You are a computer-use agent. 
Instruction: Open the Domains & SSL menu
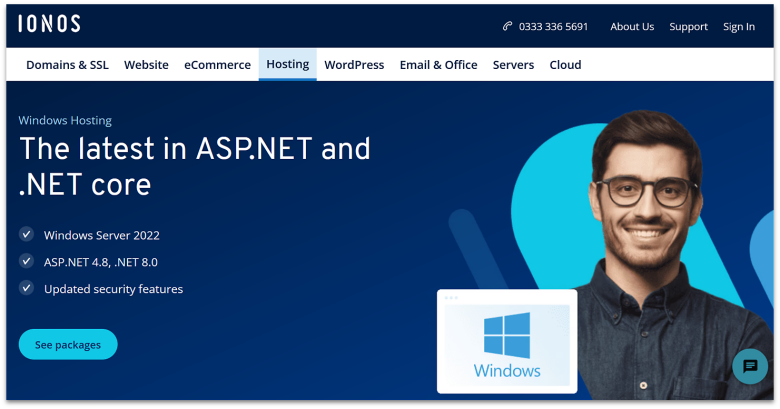pyautogui.click(x=68, y=65)
